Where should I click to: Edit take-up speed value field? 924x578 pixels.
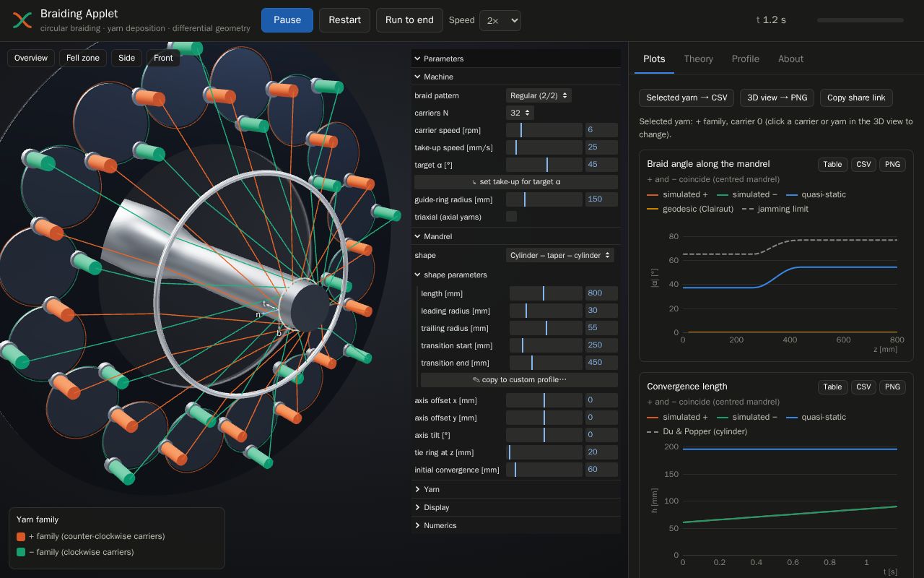tap(601, 147)
